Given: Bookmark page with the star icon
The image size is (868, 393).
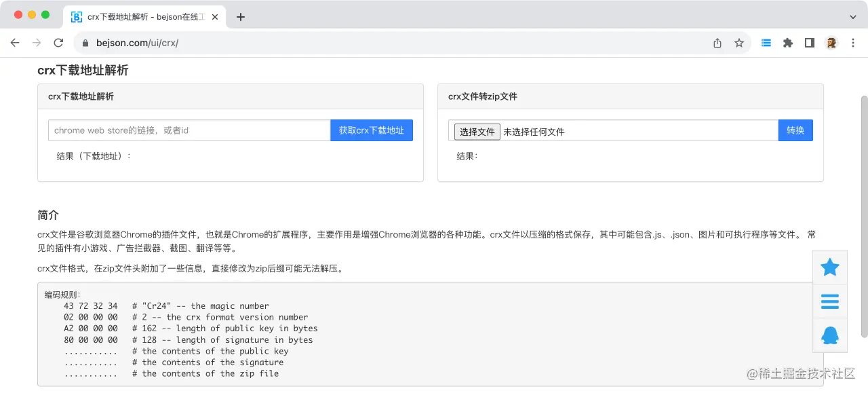Looking at the screenshot, I should tap(739, 43).
